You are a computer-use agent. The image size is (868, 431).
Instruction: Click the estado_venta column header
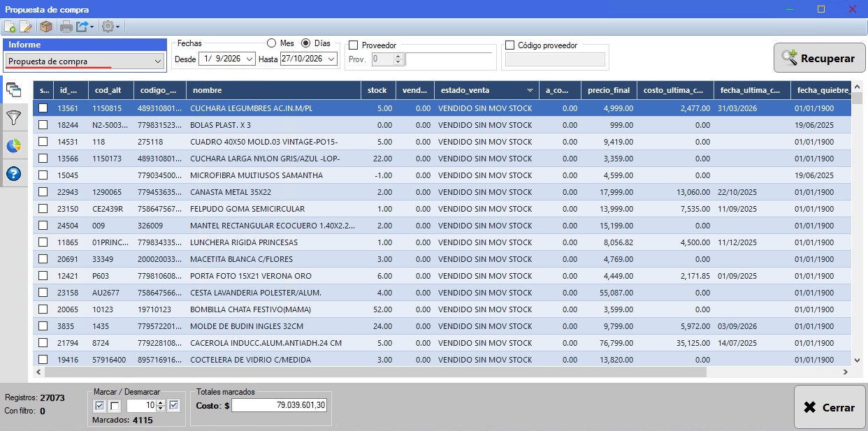(486, 90)
